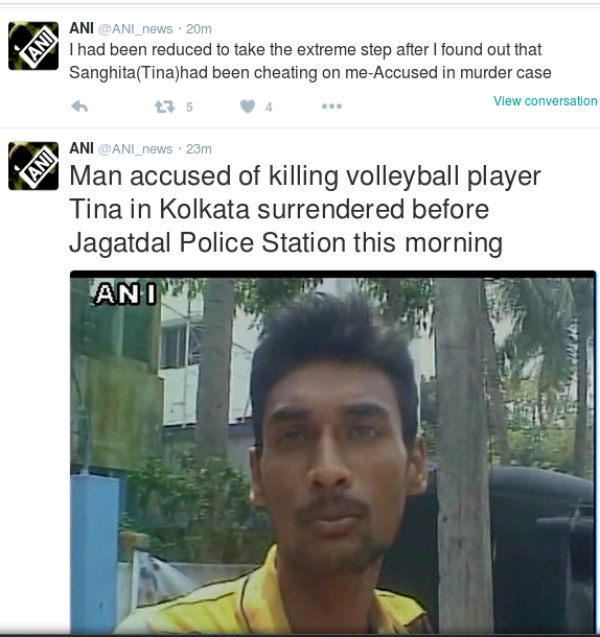Screen dimensions: 600x637
Task: Select the man's yellow shirt in photo
Action: tap(272, 597)
